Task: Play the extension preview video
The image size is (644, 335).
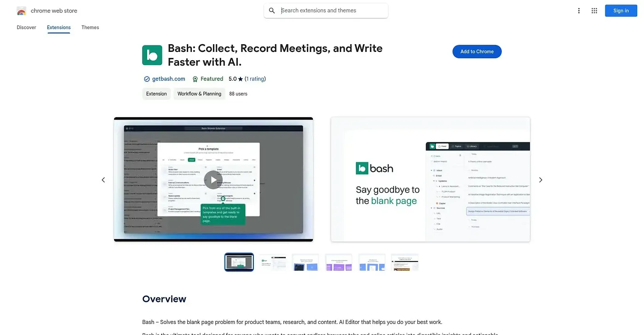Action: tap(213, 180)
